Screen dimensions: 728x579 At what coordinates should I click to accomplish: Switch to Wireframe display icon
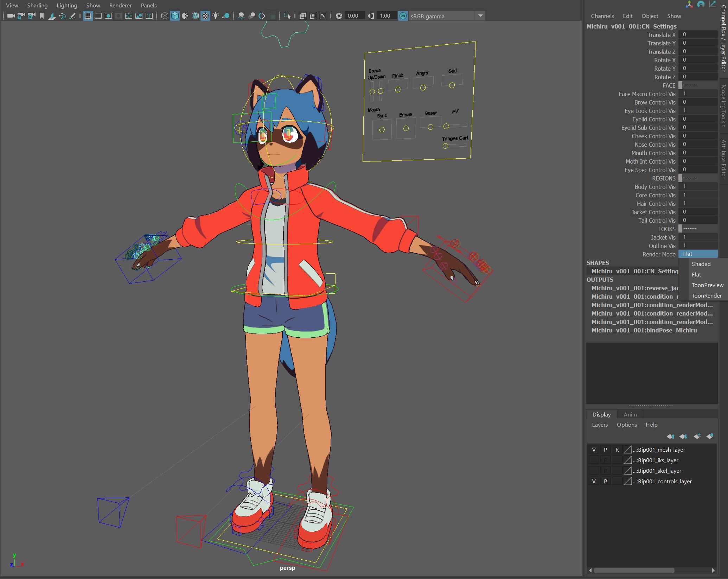[x=165, y=16]
